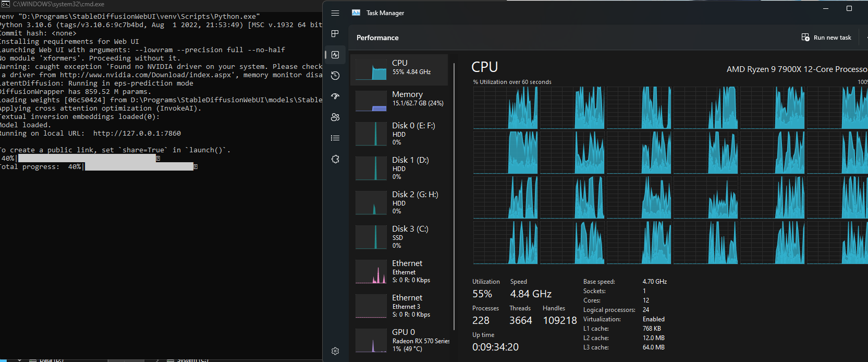
Task: Click the cmd.exe window icon in title bar
Action: pyautogui.click(x=6, y=4)
